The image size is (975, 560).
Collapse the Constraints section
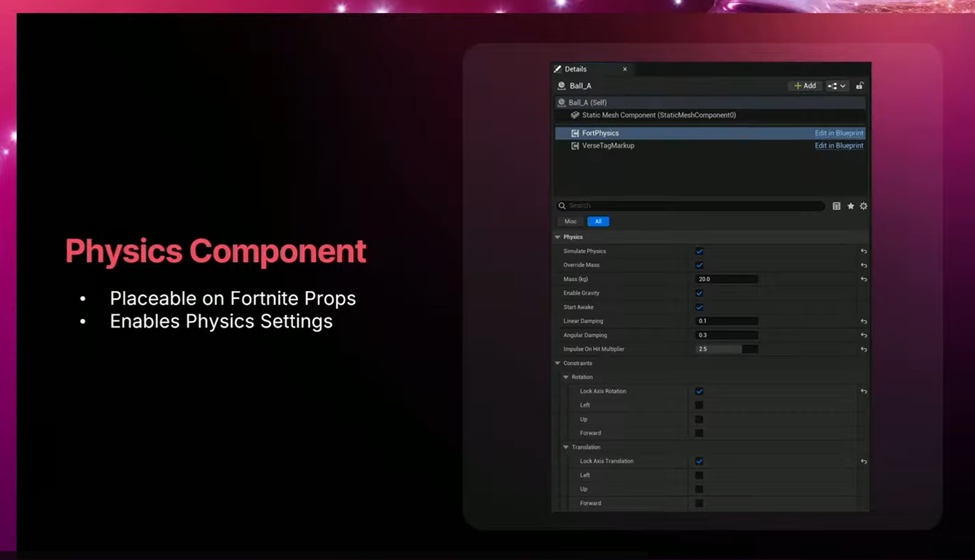point(557,363)
